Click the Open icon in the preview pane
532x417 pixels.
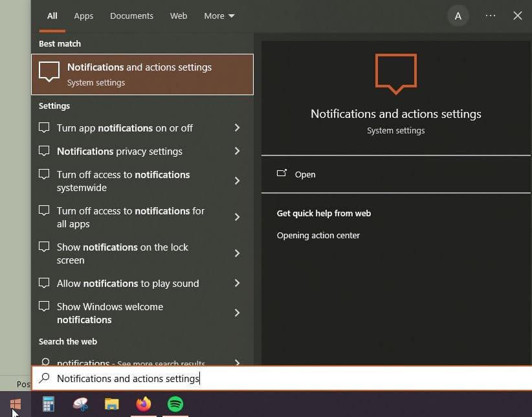(x=282, y=174)
